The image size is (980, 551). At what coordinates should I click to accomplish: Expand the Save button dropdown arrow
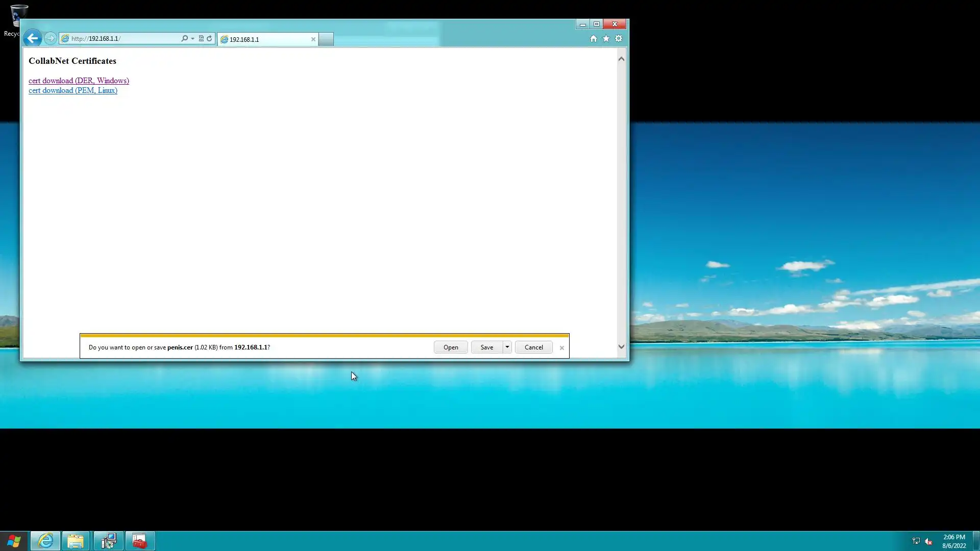click(507, 347)
